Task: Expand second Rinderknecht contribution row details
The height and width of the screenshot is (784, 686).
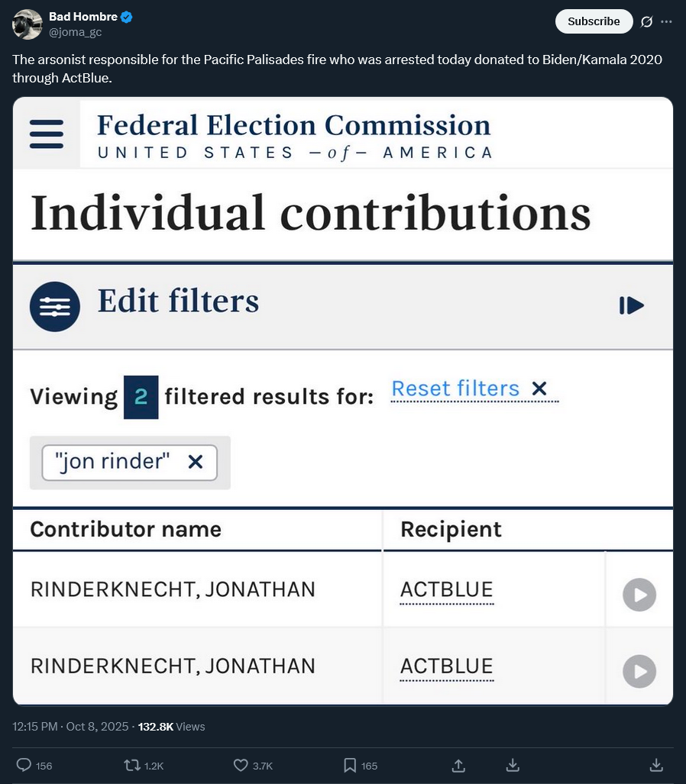Action: pyautogui.click(x=639, y=671)
